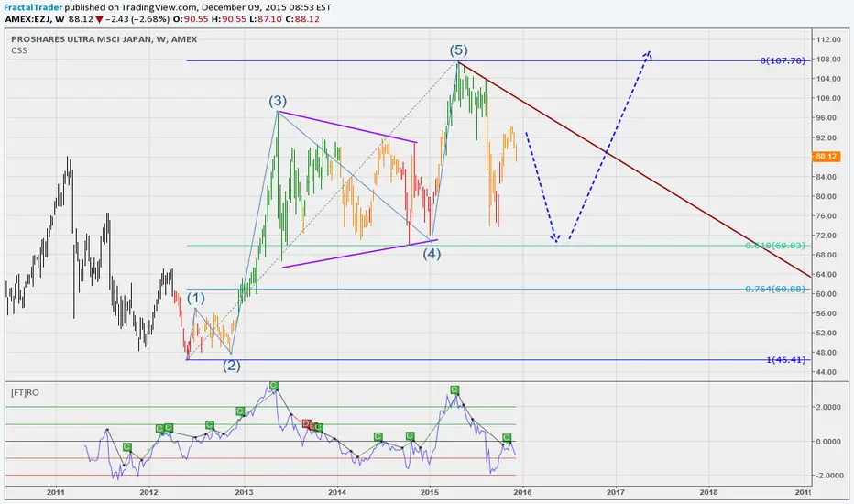The height and width of the screenshot is (504, 854).
Task: Open the FractalTrader author link
Action: click(x=34, y=7)
